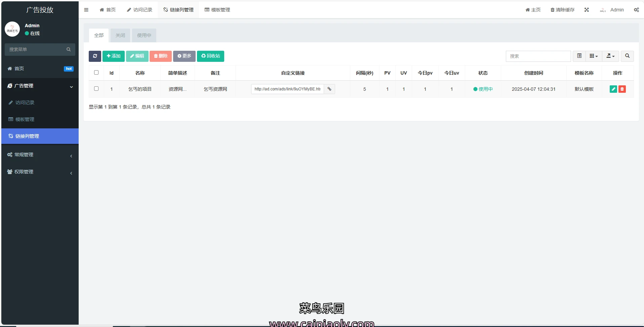
Task: Expand the 常规管理 sidebar menu
Action: point(40,155)
